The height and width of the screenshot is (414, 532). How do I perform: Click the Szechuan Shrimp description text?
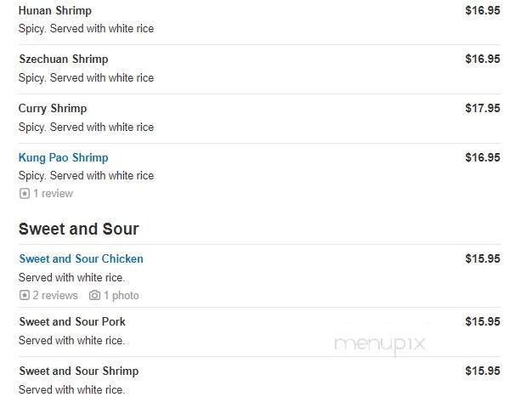[86, 77]
